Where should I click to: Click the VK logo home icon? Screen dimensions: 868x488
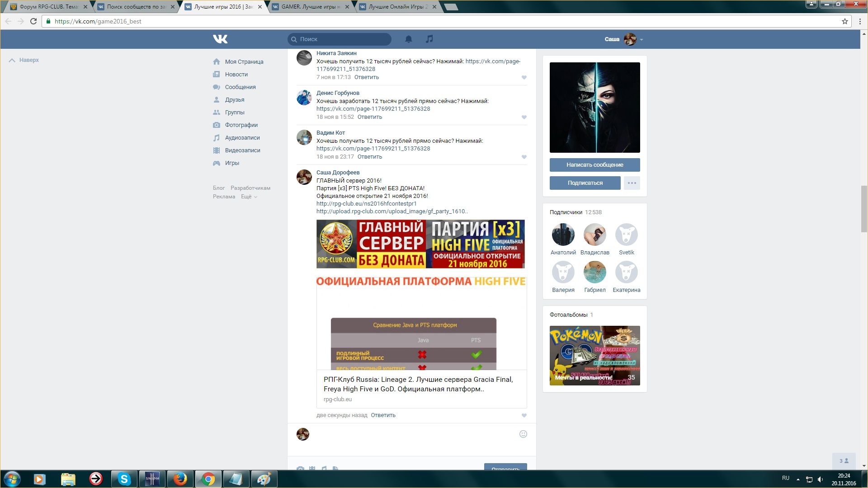tap(220, 39)
